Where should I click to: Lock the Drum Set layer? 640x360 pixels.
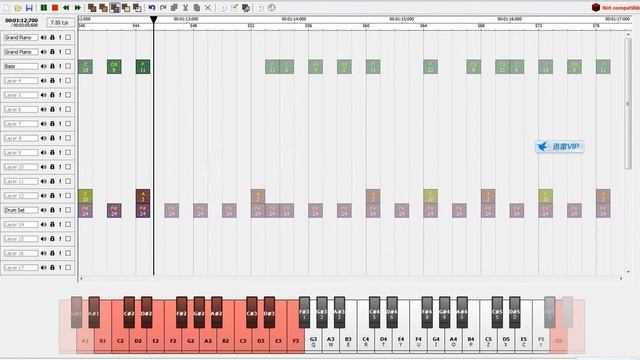pyautogui.click(x=52, y=210)
